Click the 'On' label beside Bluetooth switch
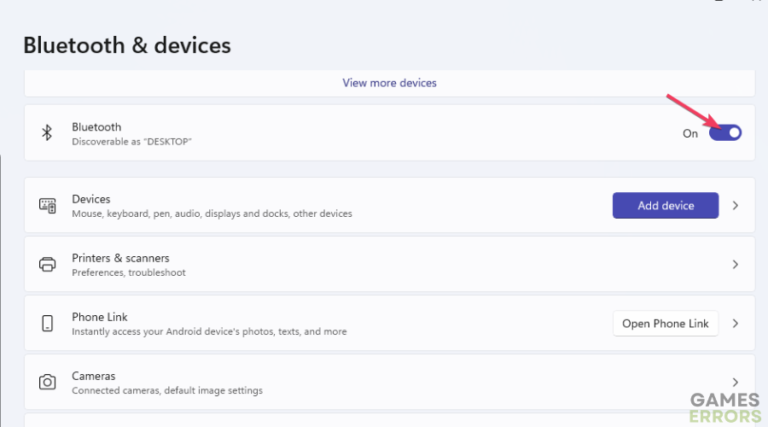The height and width of the screenshot is (427, 768). tap(690, 134)
